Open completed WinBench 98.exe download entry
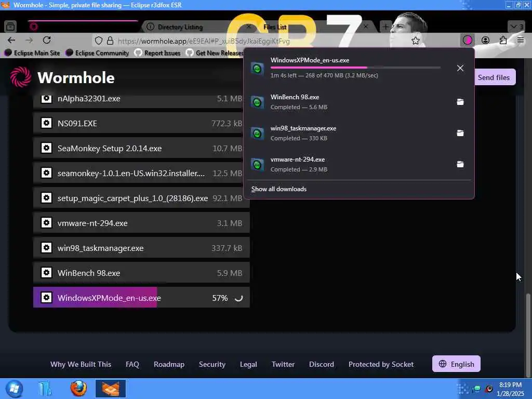 350,102
